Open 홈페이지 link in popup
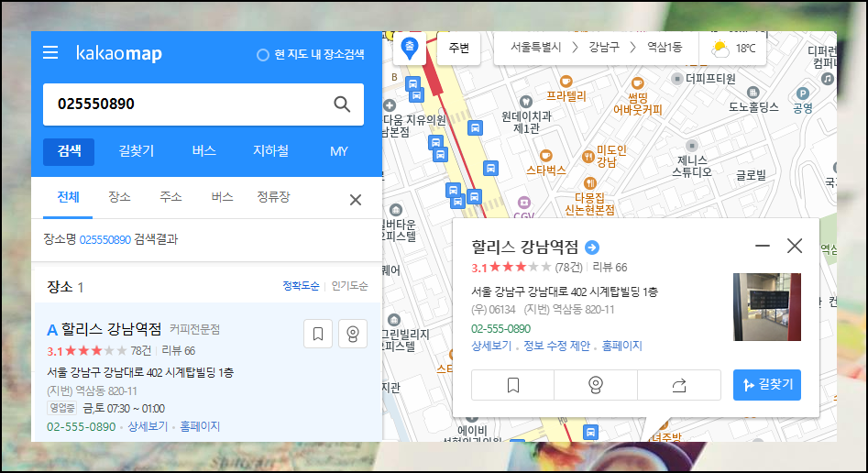This screenshot has height=473, width=868. click(x=621, y=346)
